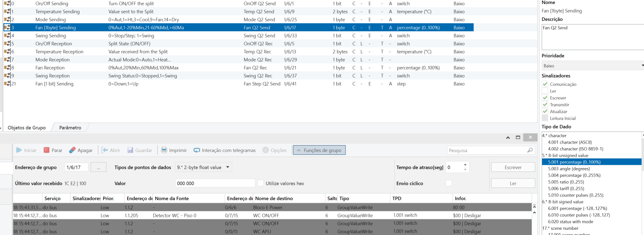Screen dimensions: 644x235
Task: Toggle the Funções de grupo expander
Action: 319,150
